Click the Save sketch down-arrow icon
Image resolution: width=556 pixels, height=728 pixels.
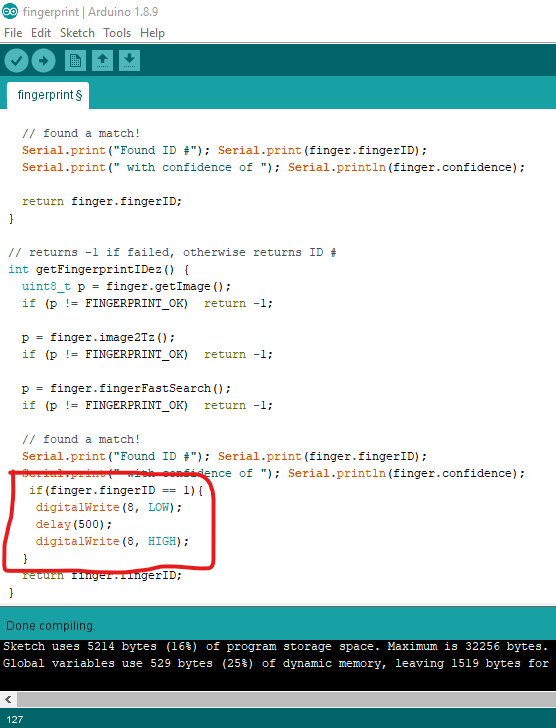coord(129,60)
